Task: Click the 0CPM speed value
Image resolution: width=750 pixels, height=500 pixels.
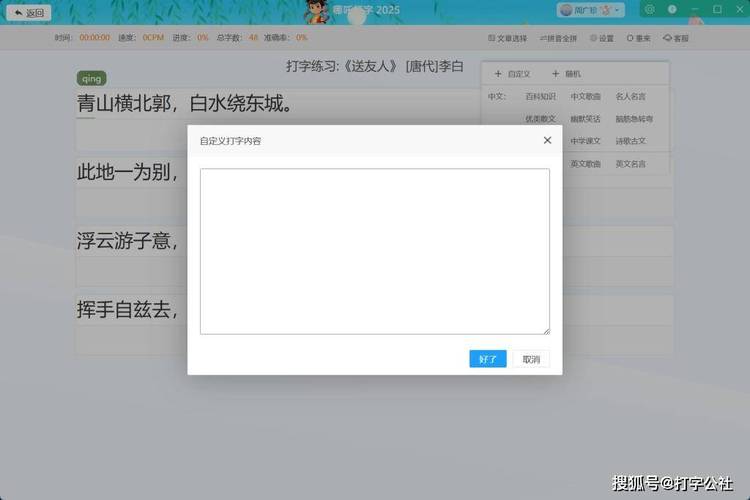Action: [153, 37]
